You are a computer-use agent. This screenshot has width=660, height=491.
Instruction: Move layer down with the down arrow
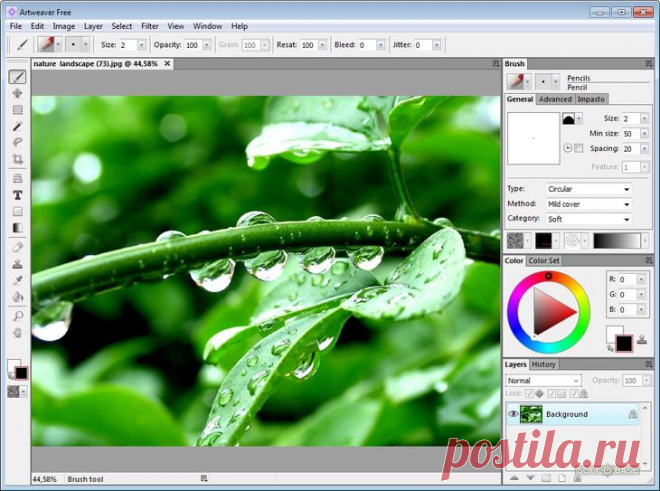530,478
